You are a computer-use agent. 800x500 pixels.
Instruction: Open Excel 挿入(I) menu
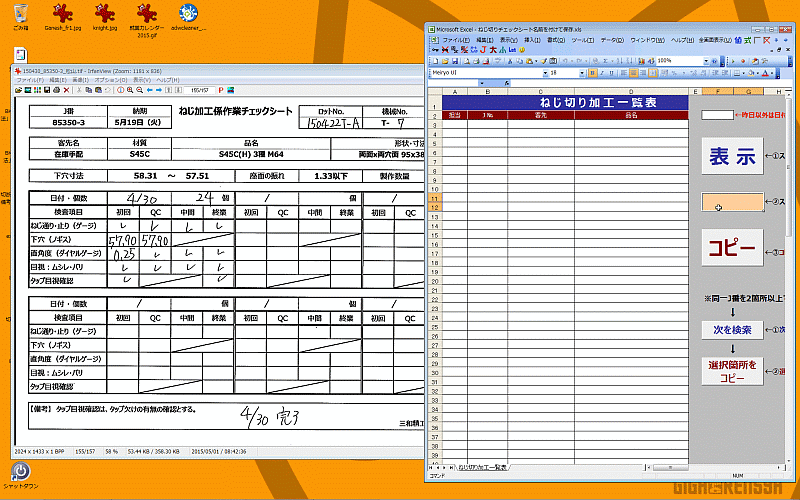(x=532, y=40)
